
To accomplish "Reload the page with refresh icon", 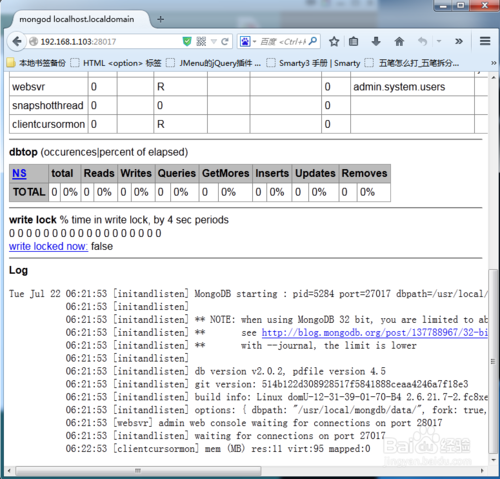I will point(225,42).
